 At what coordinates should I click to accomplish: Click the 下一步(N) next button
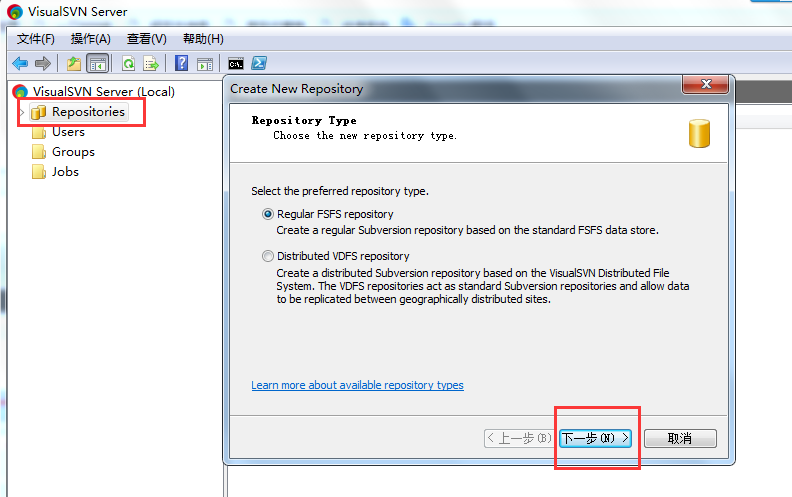click(x=596, y=438)
